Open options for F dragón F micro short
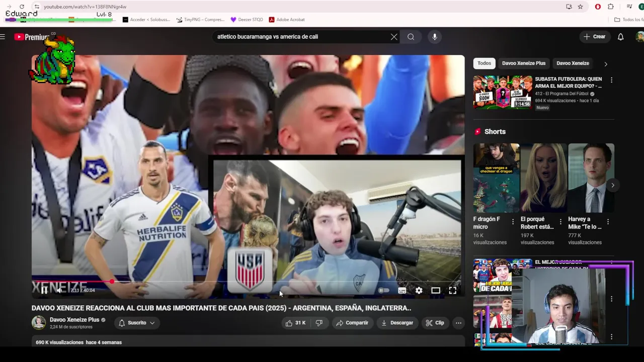The width and height of the screenshot is (644, 362). pos(513,222)
